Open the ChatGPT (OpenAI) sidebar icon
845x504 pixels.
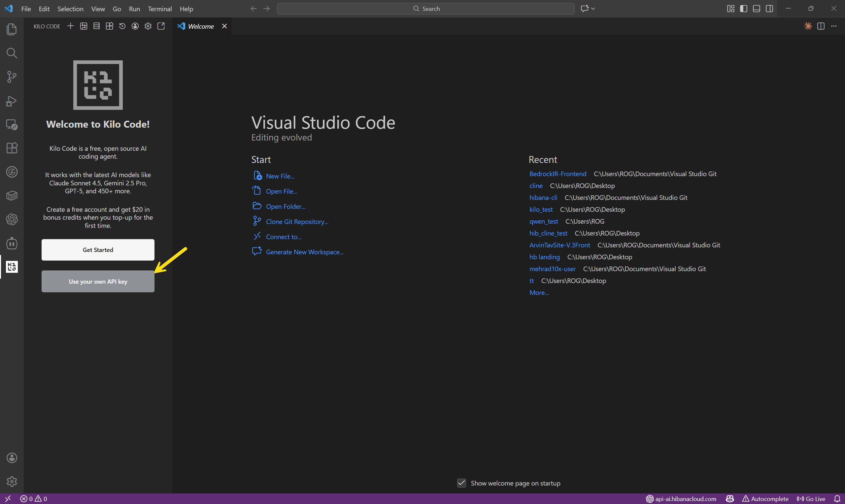point(12,219)
